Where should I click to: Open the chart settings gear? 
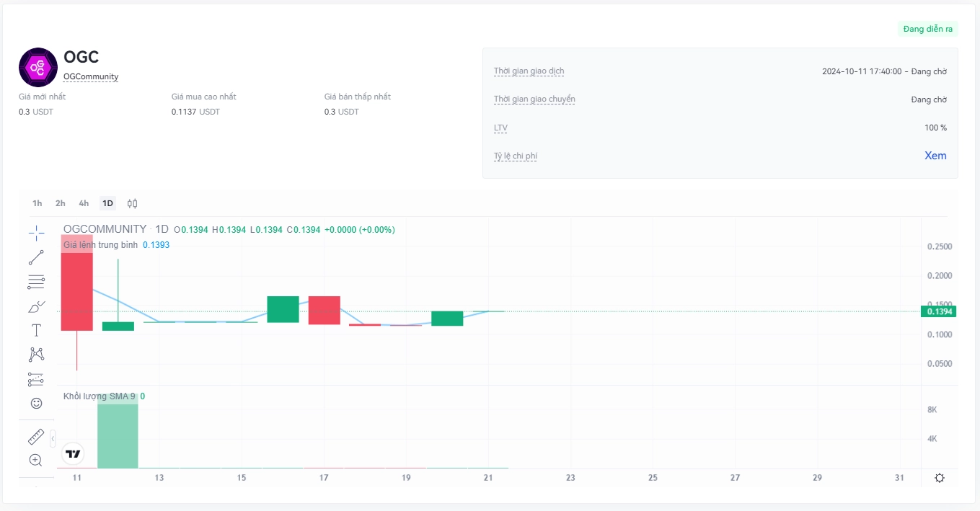939,477
